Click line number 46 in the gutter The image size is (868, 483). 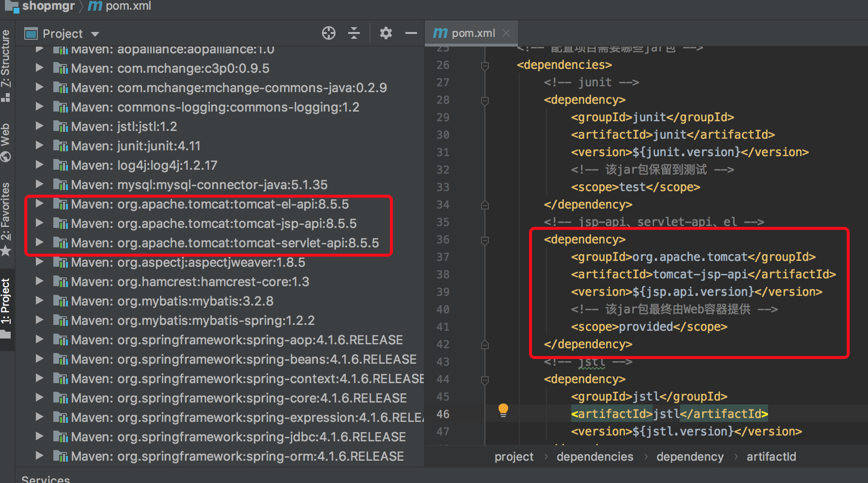(443, 414)
